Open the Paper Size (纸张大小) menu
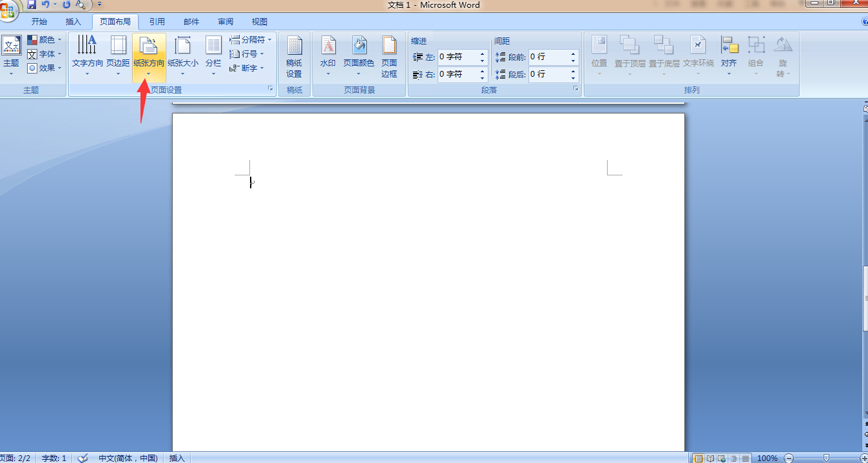 183,56
